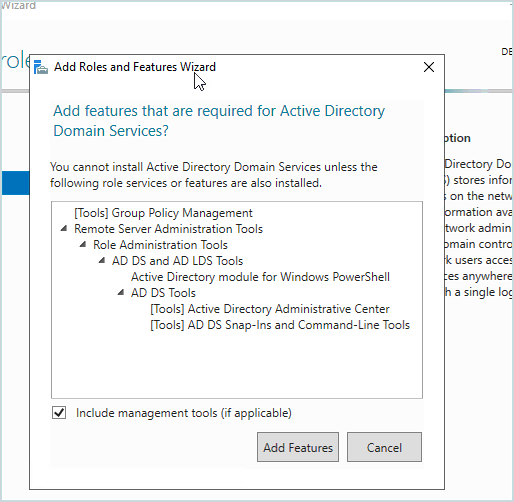
Task: Click the 'Include management tools (if applicable)' label
Action: (x=184, y=413)
